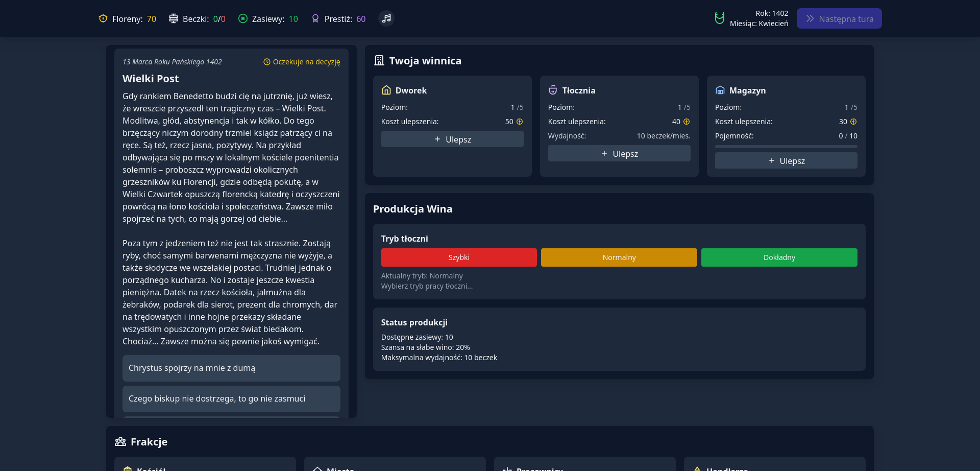Click the 'Produkcja Wina' heading
The height and width of the screenshot is (471, 980).
412,209
